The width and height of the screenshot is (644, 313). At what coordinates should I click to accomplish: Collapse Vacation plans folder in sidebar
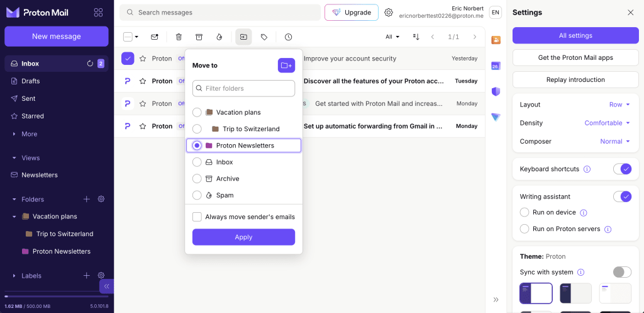point(14,217)
